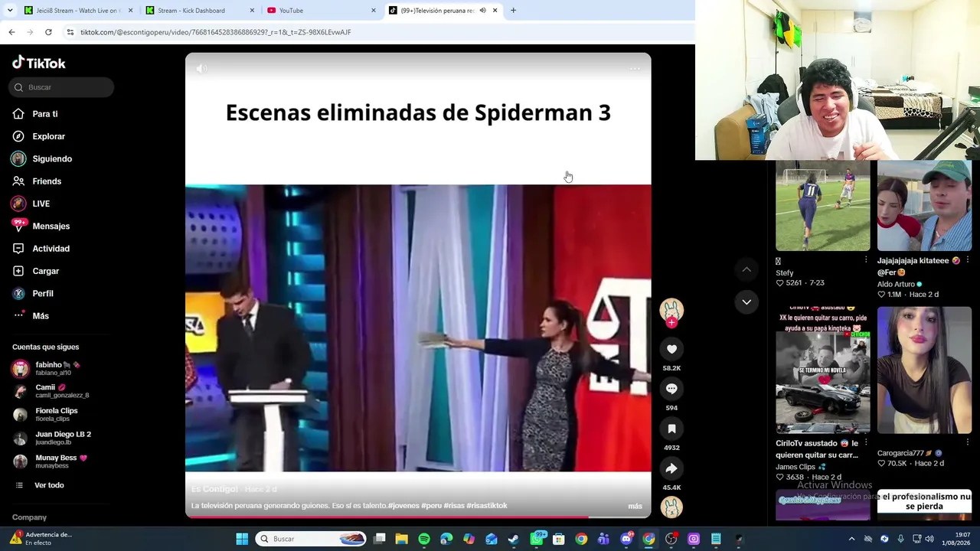
Task: Open File Explorer from the taskbar
Action: click(x=402, y=539)
